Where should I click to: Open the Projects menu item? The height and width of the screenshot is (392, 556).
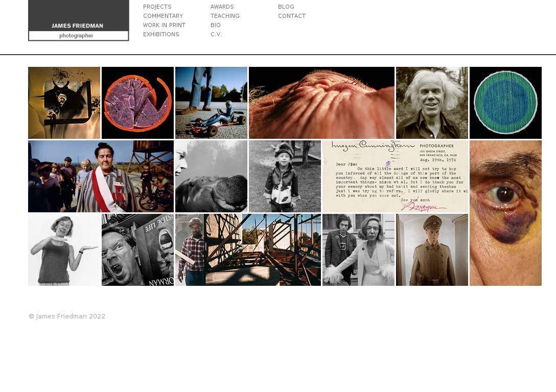(x=157, y=7)
